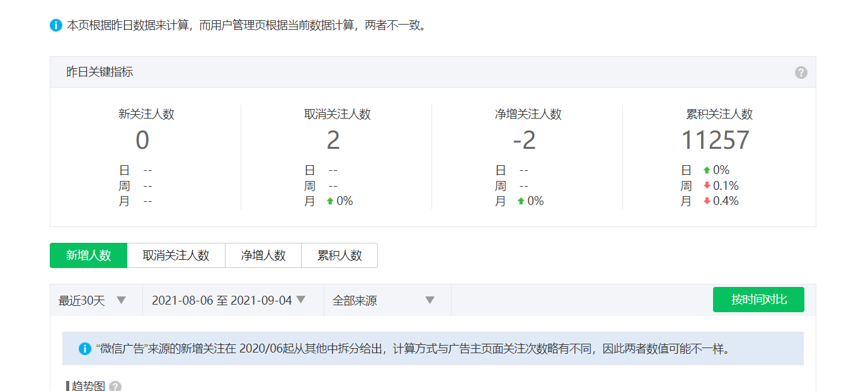Open help icon in 昨日关键指标 header

pos(801,73)
